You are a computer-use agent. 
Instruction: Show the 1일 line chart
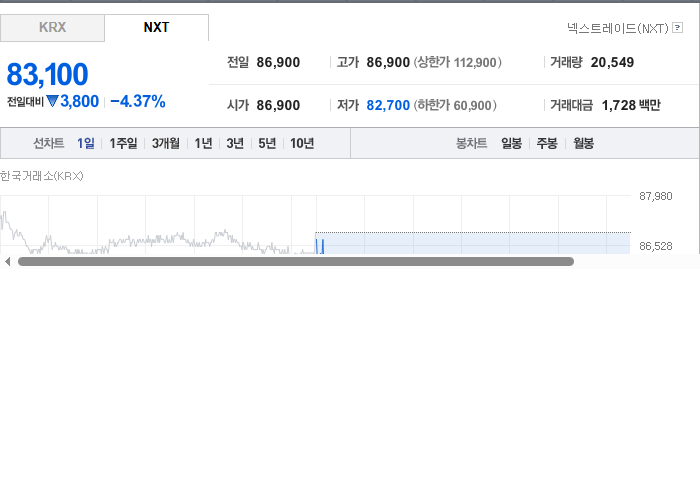[x=86, y=143]
